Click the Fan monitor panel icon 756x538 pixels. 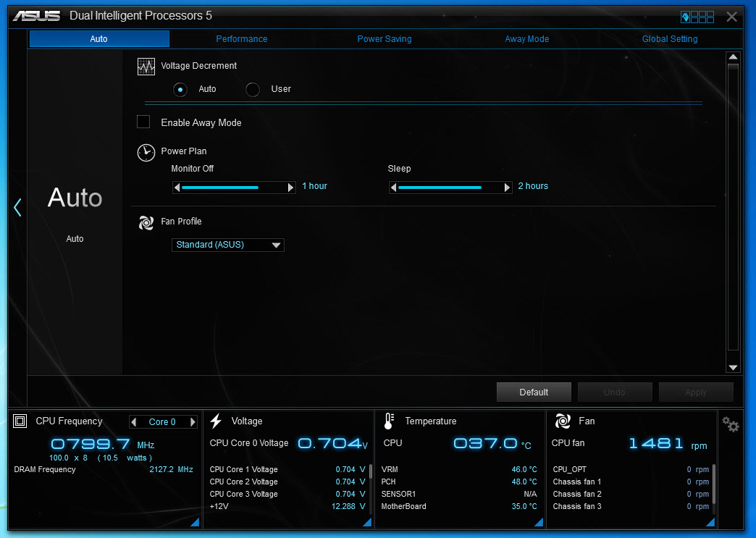563,421
